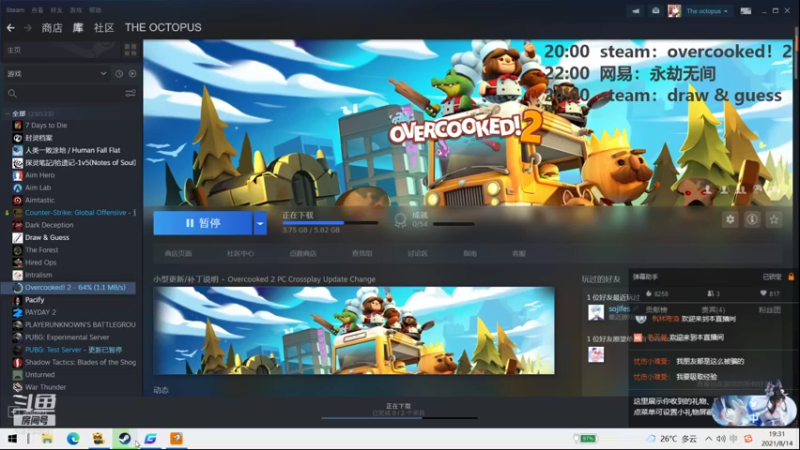Click The Forest game icon

pos(18,250)
